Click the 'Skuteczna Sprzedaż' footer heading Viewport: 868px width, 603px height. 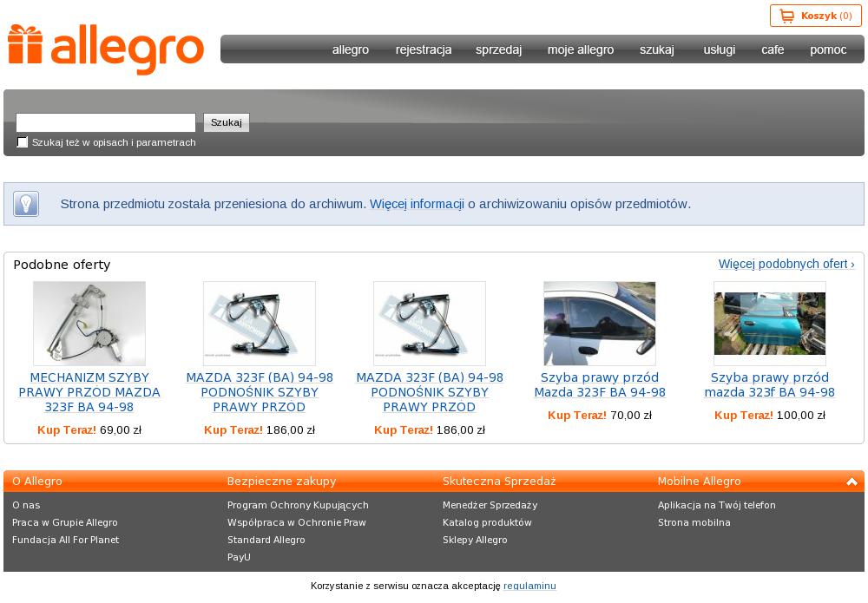pos(499,482)
